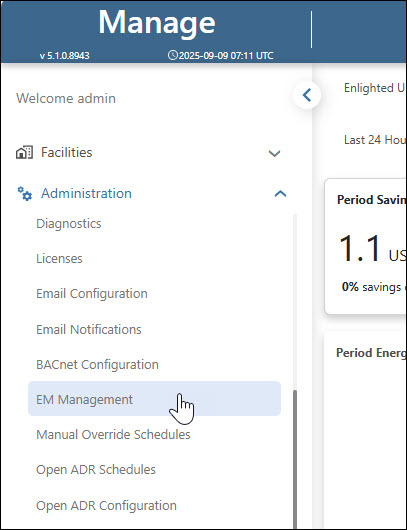Open the Open ADR Schedules item
Screen dimensions: 407x530
(96, 469)
